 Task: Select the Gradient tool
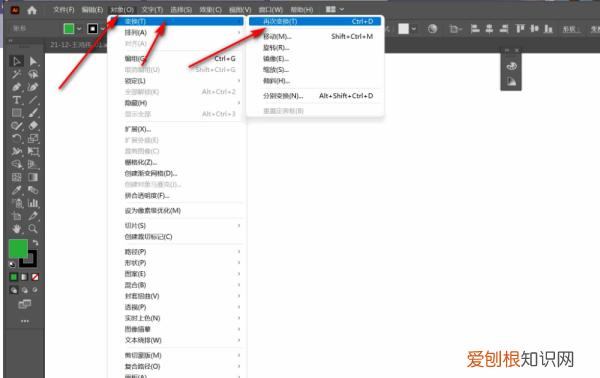[x=33, y=177]
